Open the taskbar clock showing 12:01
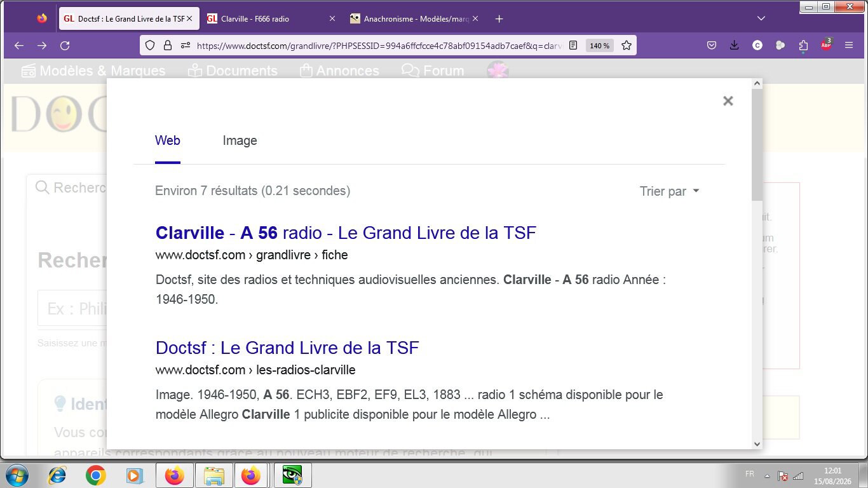Viewport: 868px width, 488px height. coord(832,476)
